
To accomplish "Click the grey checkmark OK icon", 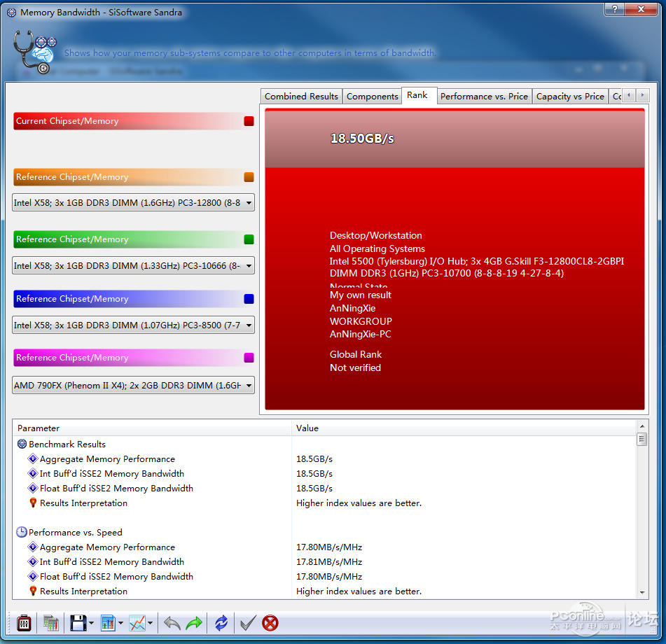I will [248, 623].
